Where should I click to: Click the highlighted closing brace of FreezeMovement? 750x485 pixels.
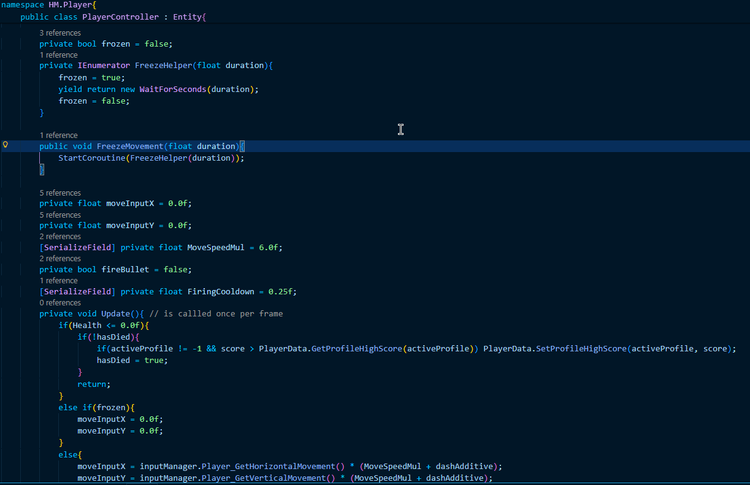(x=42, y=169)
